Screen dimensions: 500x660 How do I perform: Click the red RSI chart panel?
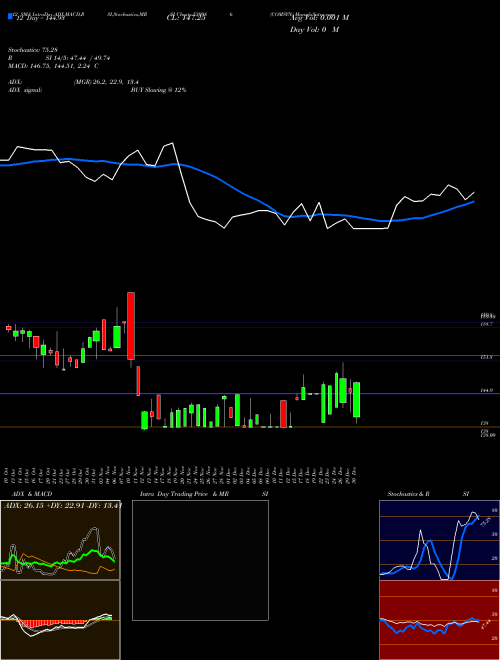[x=439, y=620]
